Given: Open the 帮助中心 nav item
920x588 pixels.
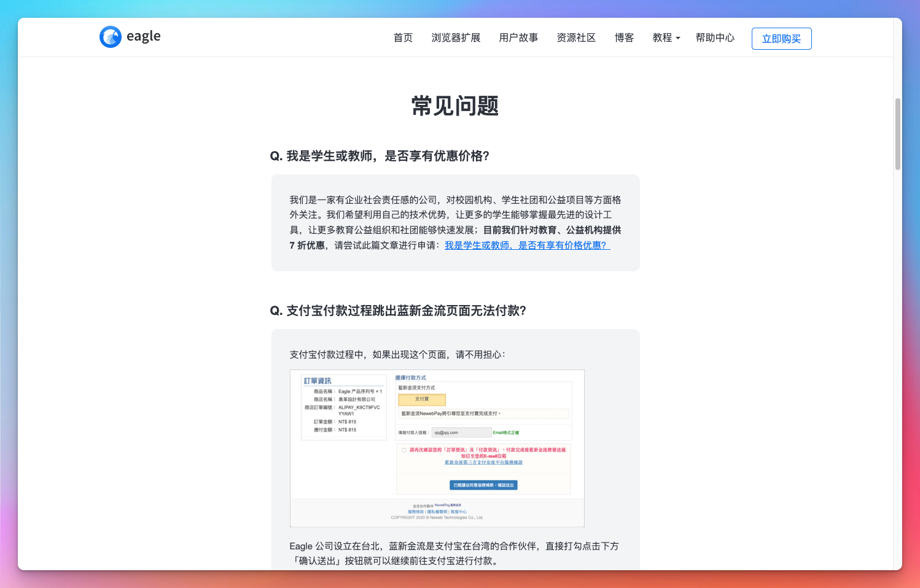Looking at the screenshot, I should pyautogui.click(x=715, y=38).
